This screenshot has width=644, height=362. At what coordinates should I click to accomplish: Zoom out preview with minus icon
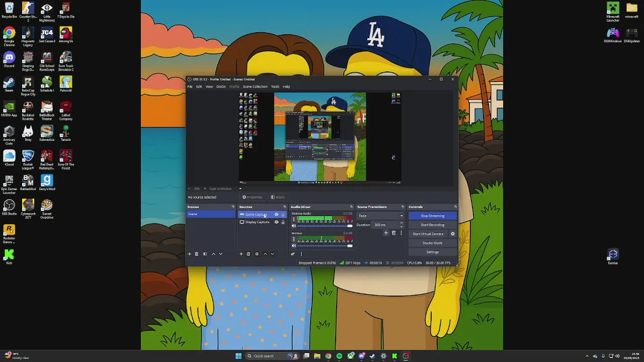coord(189,189)
